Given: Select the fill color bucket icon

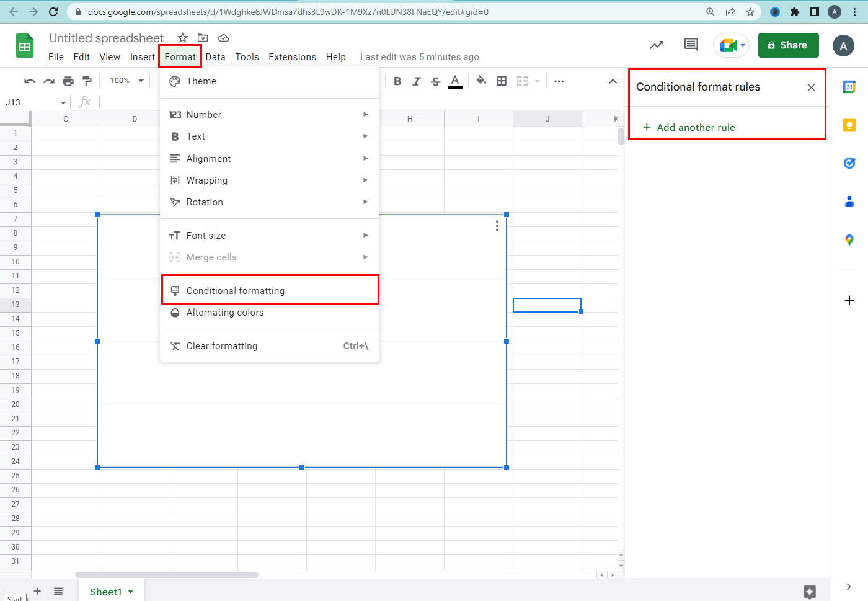Looking at the screenshot, I should pyautogui.click(x=481, y=81).
